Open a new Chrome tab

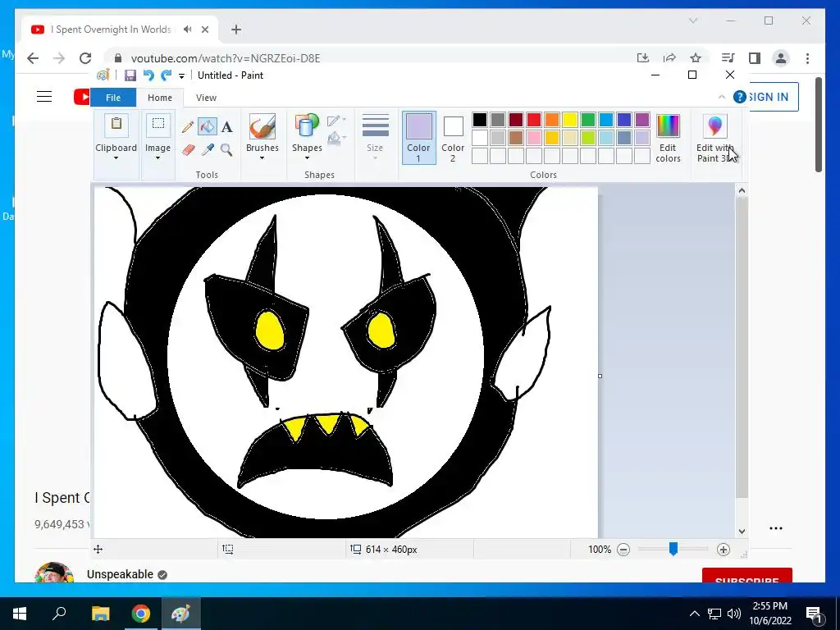[236, 30]
